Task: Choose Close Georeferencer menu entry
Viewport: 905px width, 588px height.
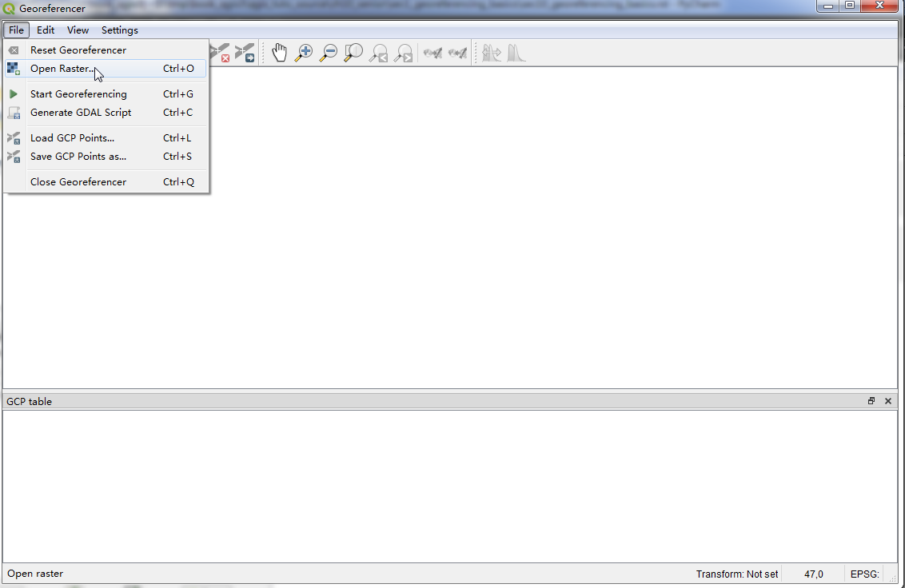Action: pyautogui.click(x=106, y=182)
